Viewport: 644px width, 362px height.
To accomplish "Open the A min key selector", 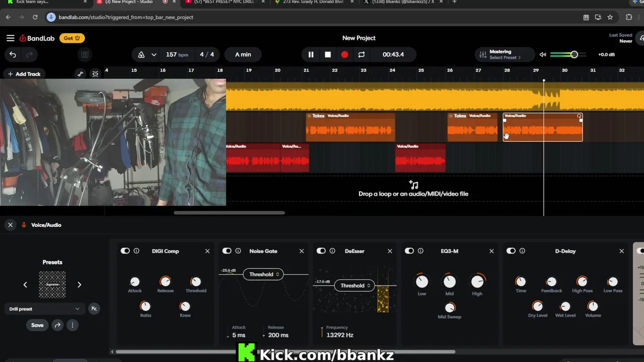I will [243, 54].
